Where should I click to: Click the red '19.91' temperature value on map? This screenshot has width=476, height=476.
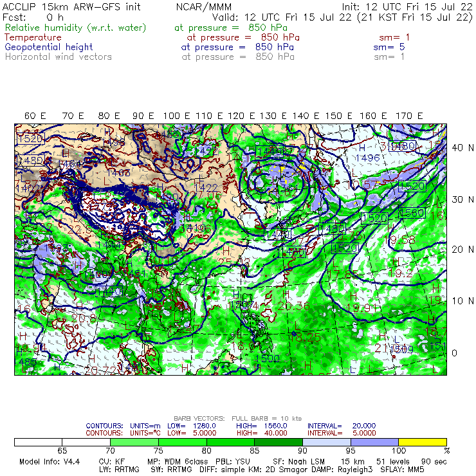[x=362, y=308]
